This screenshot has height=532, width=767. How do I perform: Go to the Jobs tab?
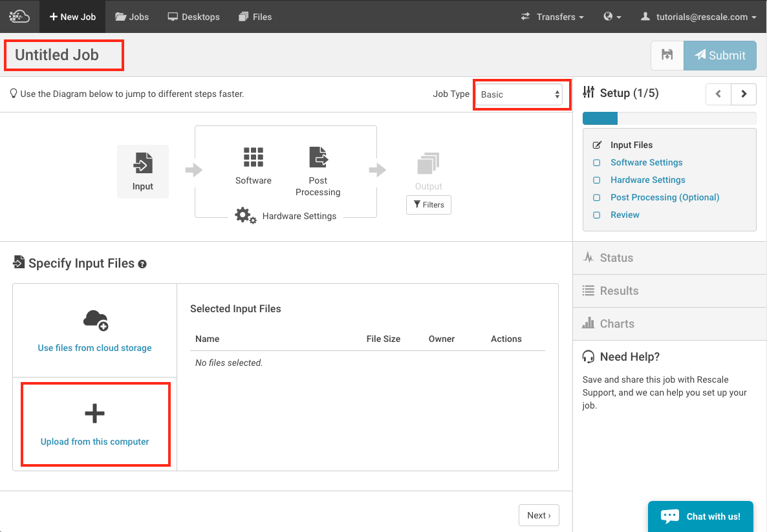(132, 17)
